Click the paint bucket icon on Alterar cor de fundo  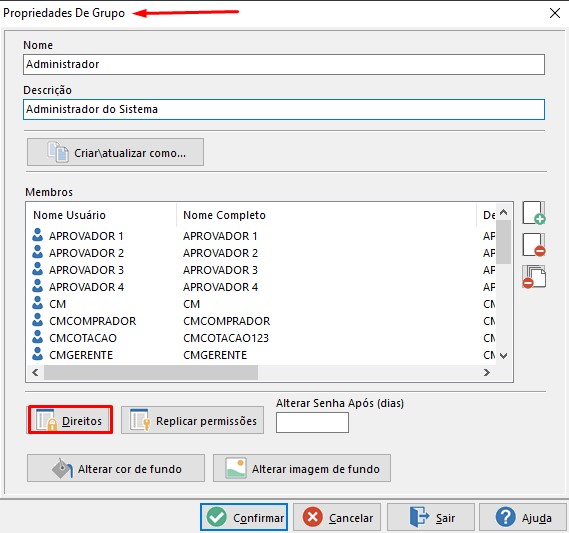[x=62, y=468]
